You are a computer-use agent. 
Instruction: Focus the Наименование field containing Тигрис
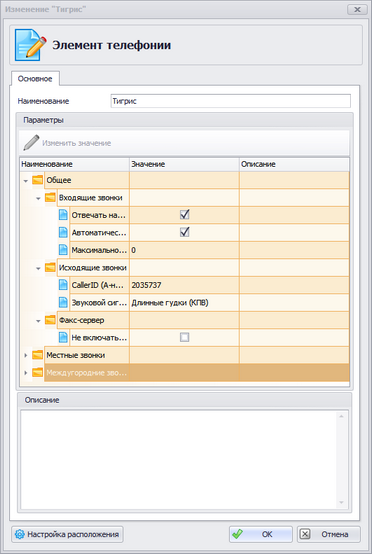pos(230,101)
